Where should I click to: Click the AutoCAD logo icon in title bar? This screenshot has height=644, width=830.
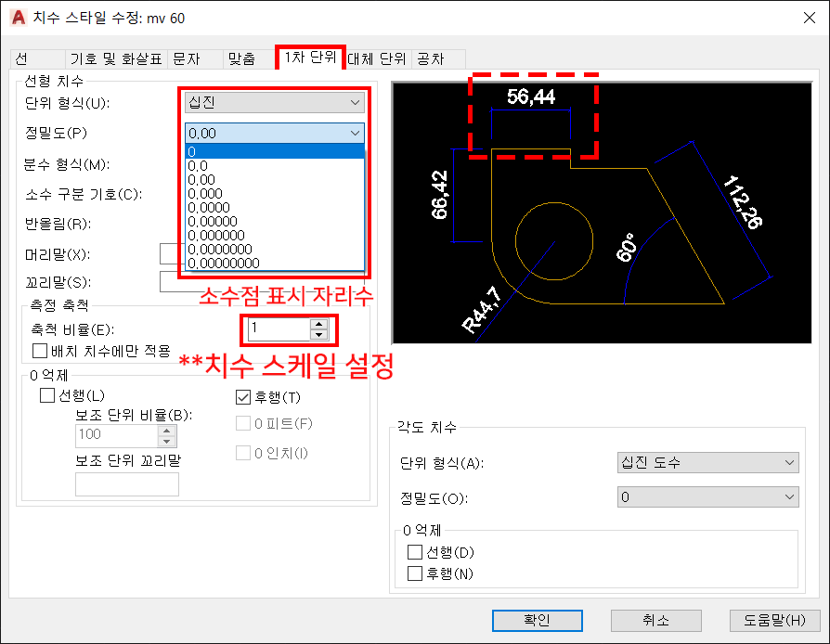pos(19,18)
